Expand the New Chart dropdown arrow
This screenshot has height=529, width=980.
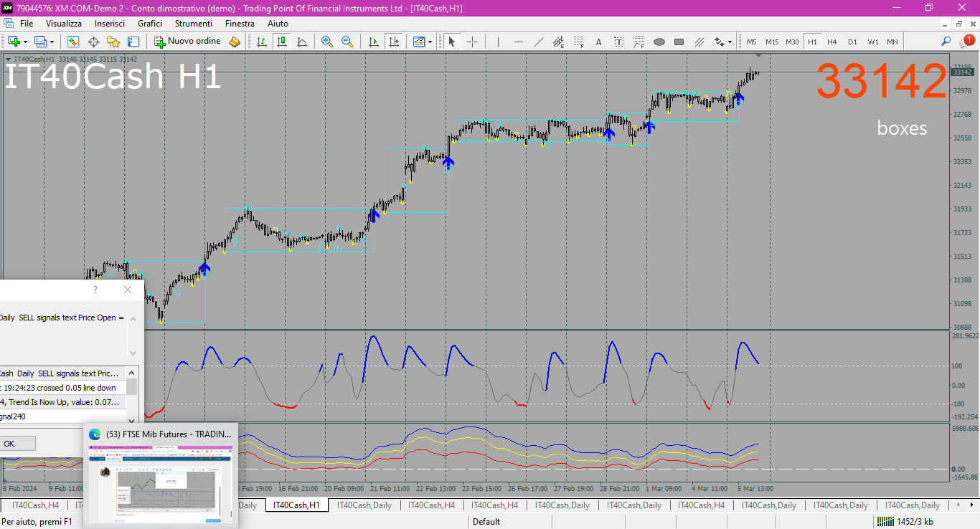pos(25,42)
